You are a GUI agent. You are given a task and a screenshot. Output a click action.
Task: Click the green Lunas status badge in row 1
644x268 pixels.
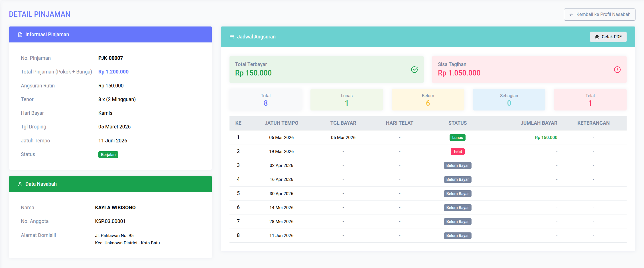tap(457, 138)
